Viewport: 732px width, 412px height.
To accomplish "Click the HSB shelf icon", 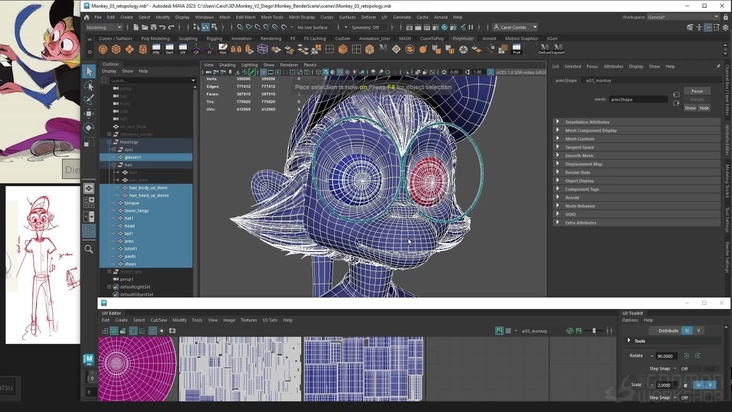I will click(x=156, y=49).
